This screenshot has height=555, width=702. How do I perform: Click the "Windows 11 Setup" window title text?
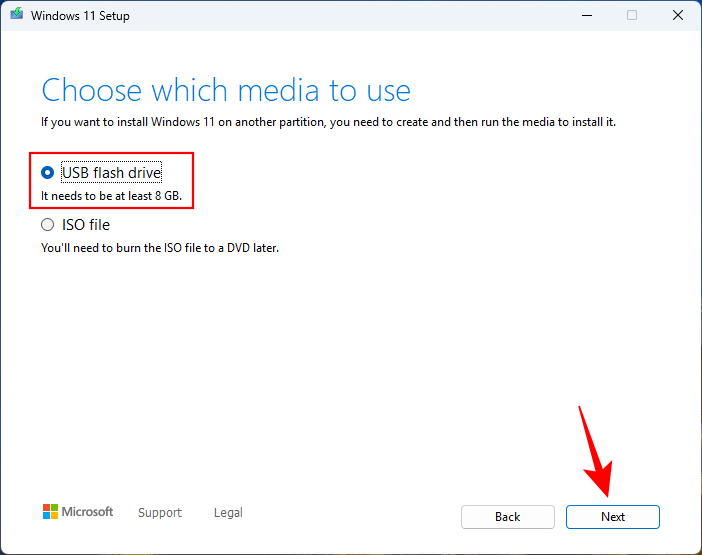pyautogui.click(x=80, y=16)
